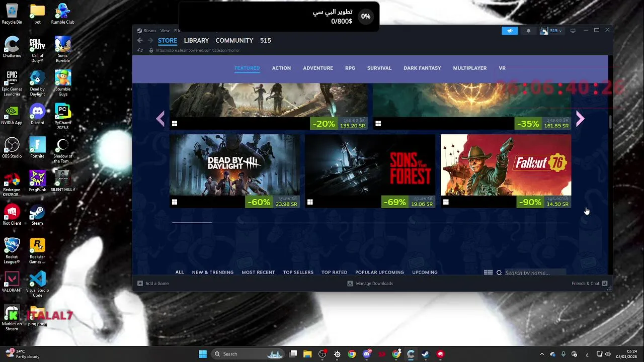Click the Add a Game plus icon
This screenshot has height=362, width=644.
[140, 284]
